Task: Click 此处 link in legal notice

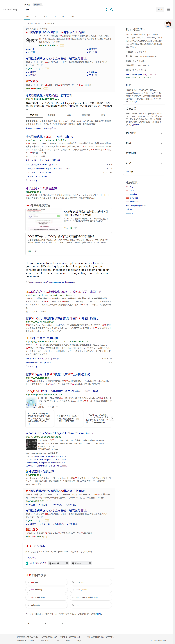Action: 99,614
